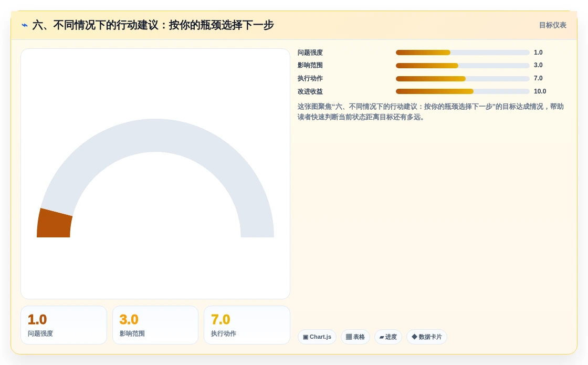The height and width of the screenshot is (365, 588).
Task: Click the 问题强度 label in progress list
Action: (x=310, y=53)
